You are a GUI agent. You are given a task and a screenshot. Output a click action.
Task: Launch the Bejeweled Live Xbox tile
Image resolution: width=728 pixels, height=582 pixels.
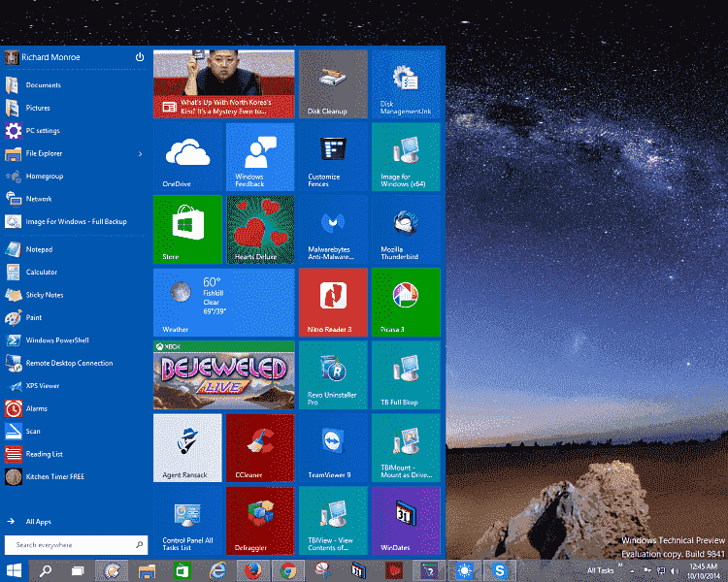coord(224,375)
